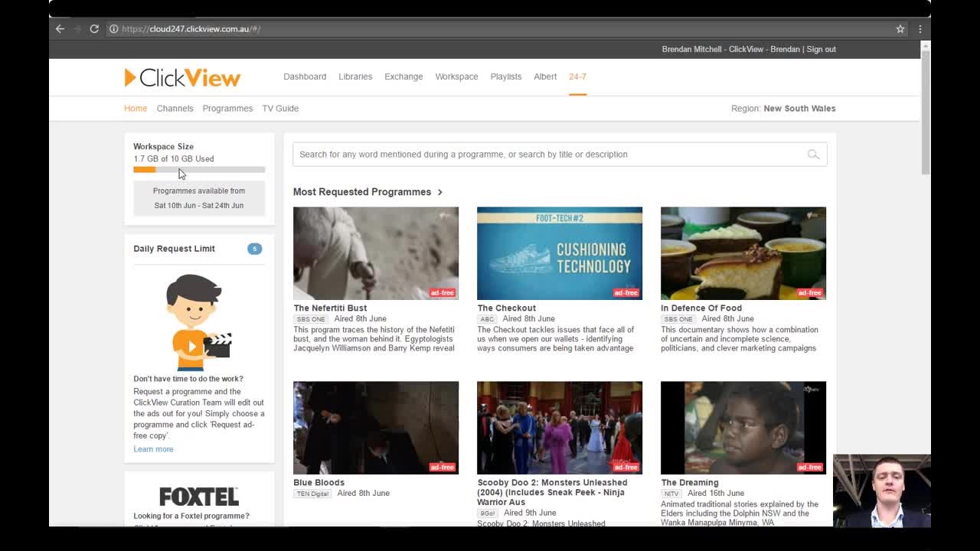The width and height of the screenshot is (980, 551).
Task: Click the browser back arrow
Action: tap(60, 29)
